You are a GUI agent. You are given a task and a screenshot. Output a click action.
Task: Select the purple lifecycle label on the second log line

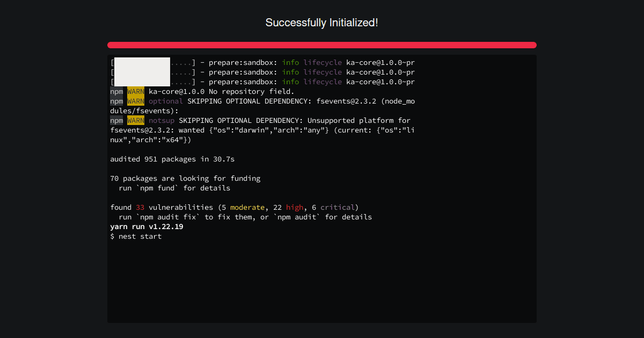coord(322,72)
